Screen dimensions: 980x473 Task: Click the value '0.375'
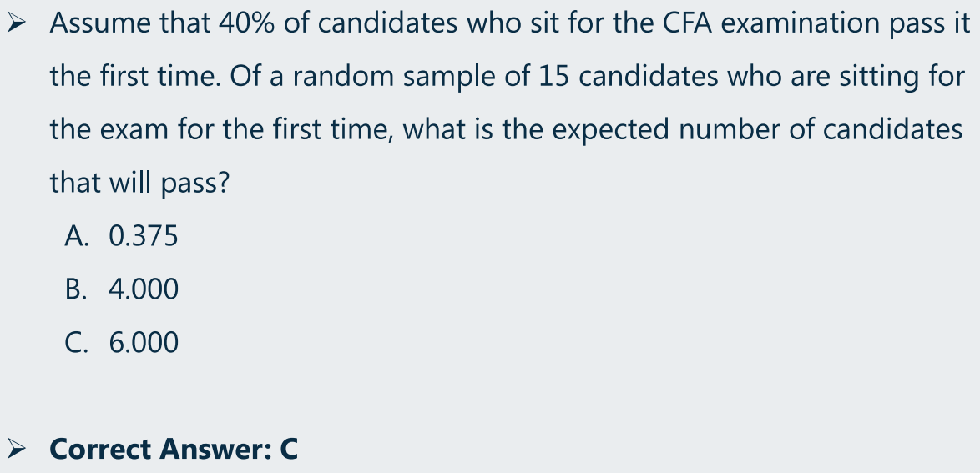tap(144, 236)
